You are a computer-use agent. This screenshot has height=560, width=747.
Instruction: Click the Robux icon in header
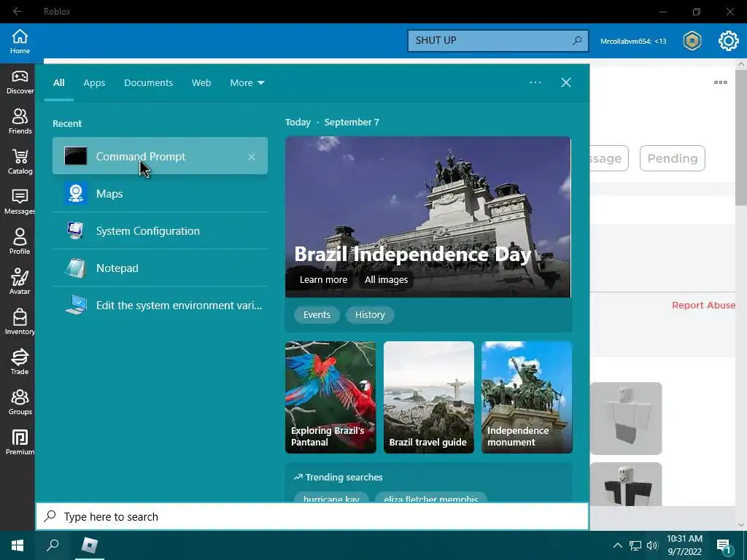click(692, 41)
